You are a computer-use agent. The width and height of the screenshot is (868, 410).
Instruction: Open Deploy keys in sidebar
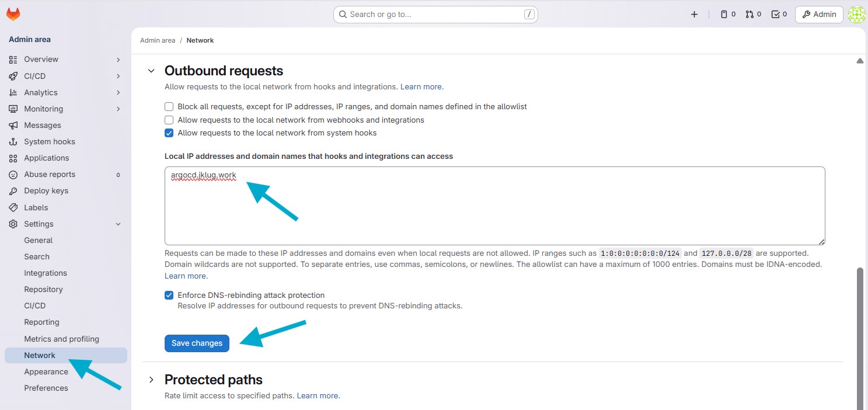coord(46,190)
